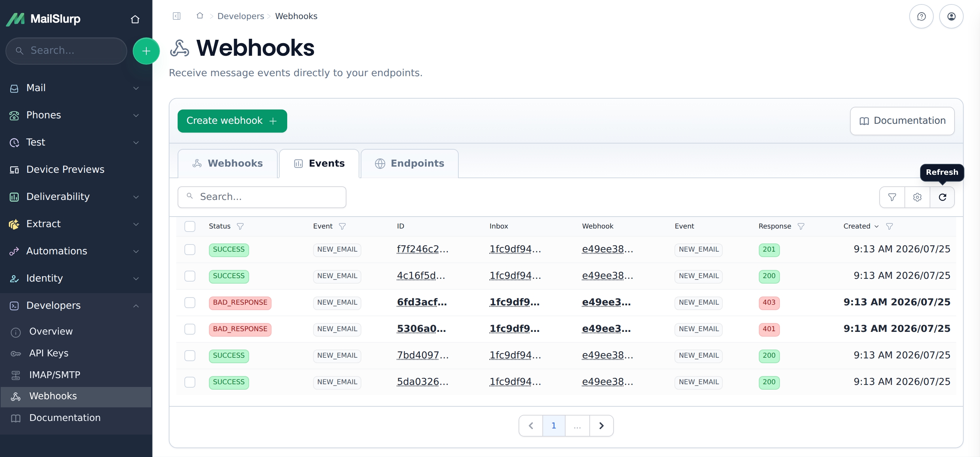980x457 pixels.
Task: Click the events table Search field
Action: tap(262, 197)
